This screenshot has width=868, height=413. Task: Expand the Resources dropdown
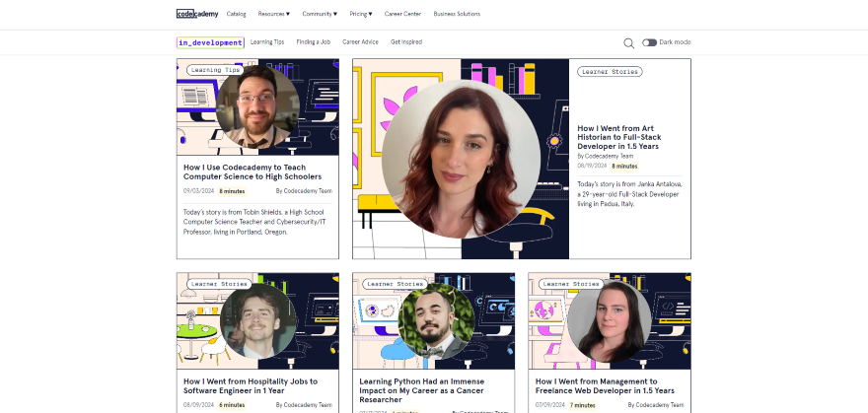[273, 14]
